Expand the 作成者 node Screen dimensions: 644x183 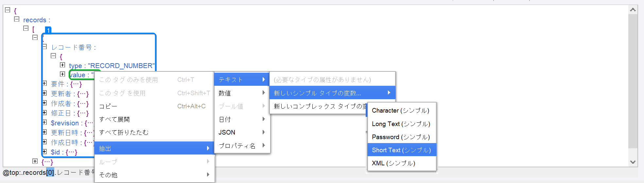click(45, 103)
